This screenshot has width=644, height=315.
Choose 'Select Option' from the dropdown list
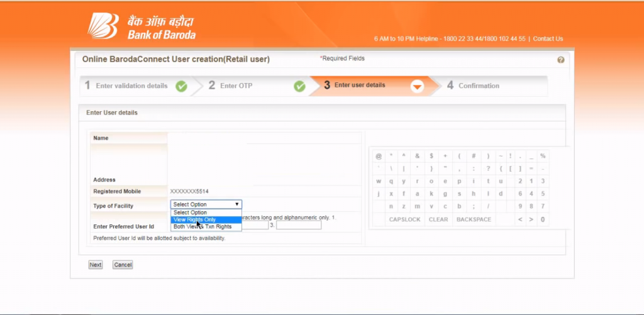(x=206, y=213)
